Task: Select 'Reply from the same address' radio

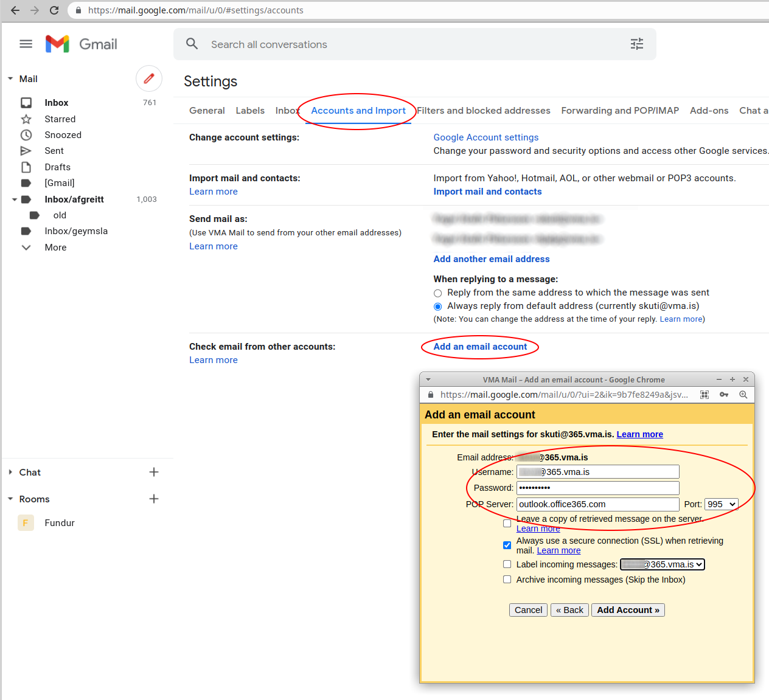Action: (437, 293)
